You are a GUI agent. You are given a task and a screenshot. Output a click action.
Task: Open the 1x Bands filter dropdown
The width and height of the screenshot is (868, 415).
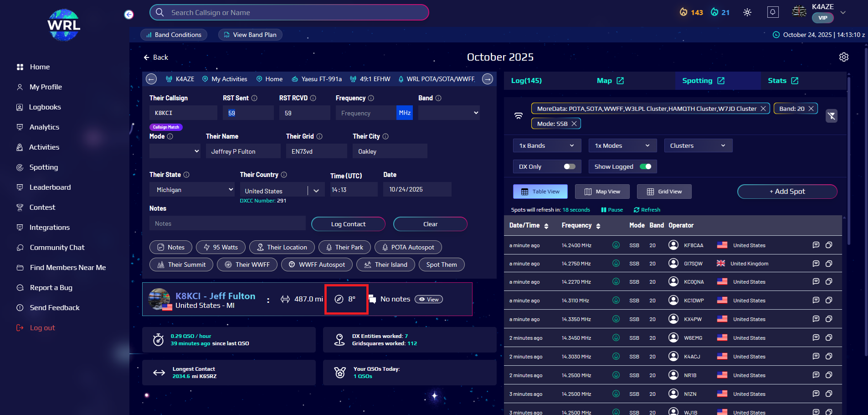tap(547, 145)
